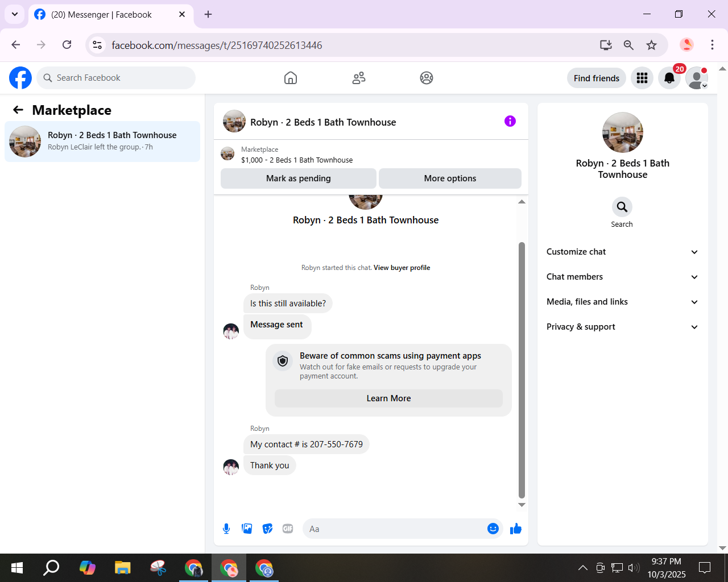Open Chrome zoom magnifier icon

pyautogui.click(x=628, y=45)
